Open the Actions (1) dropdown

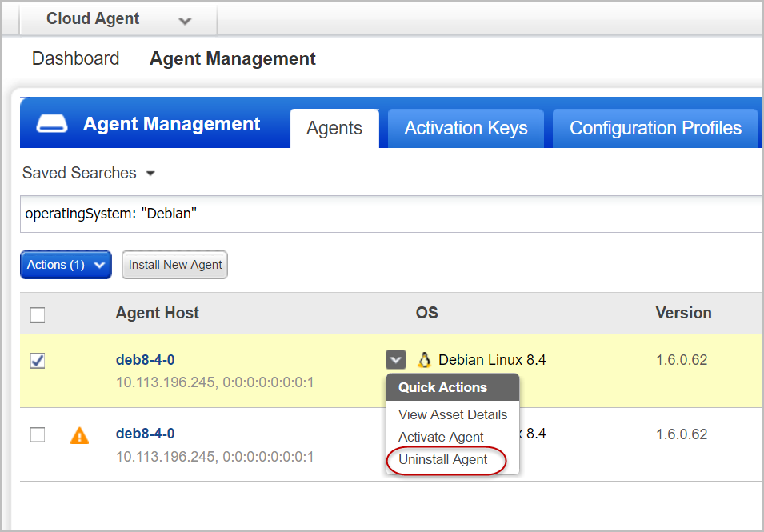click(x=66, y=265)
